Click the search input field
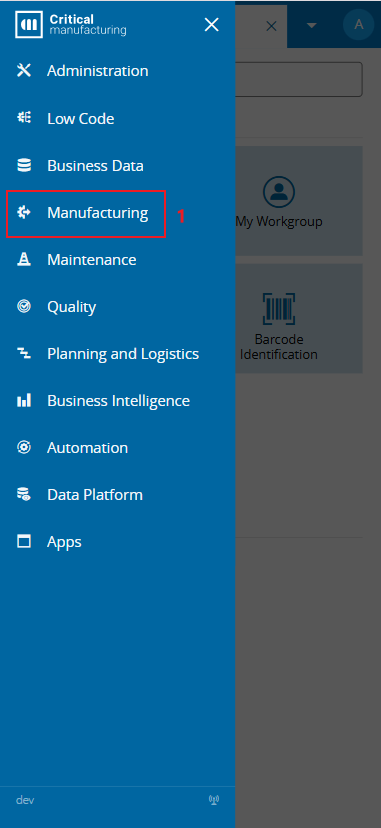381x828 pixels. pos(299,79)
